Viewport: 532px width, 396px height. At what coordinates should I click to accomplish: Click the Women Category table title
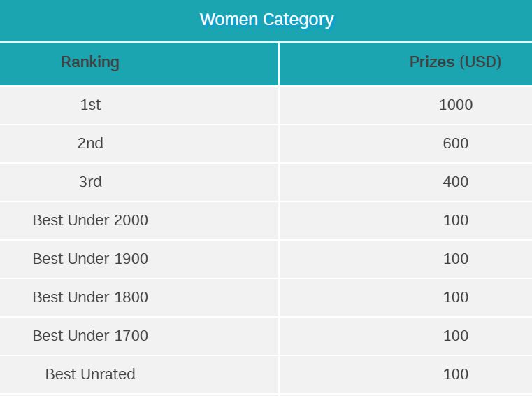tap(266, 20)
